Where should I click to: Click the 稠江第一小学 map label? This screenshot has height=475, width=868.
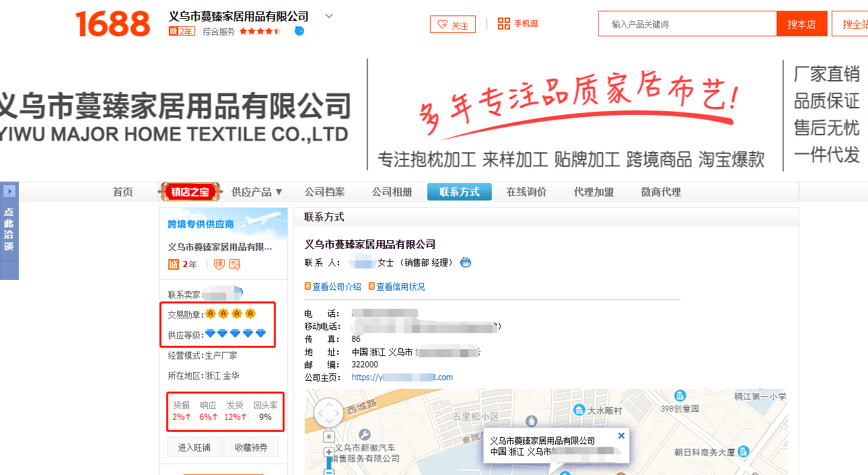coord(760,396)
